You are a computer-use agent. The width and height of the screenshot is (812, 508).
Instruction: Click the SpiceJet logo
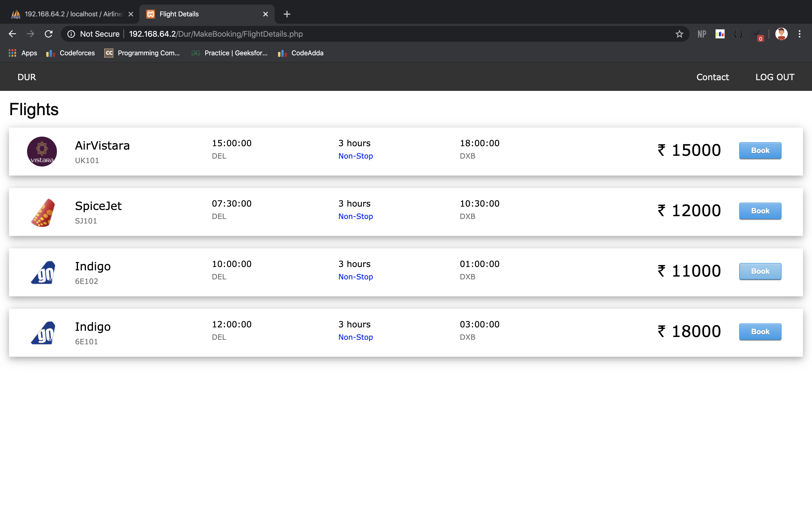(43, 212)
